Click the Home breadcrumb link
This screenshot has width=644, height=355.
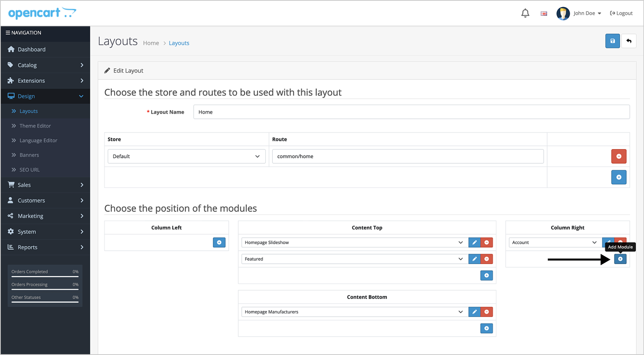tap(151, 43)
